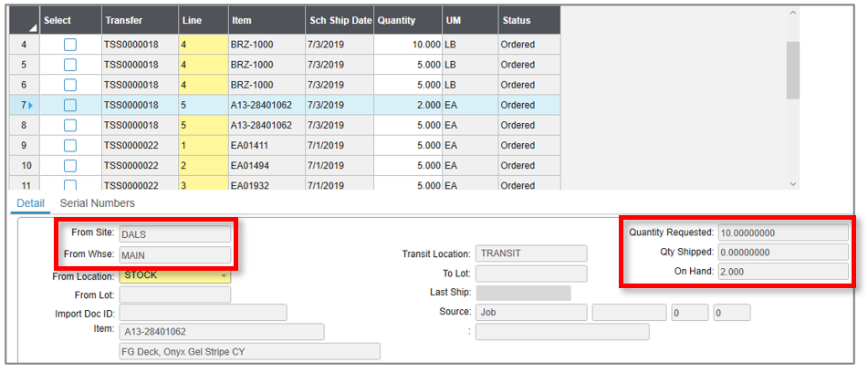Switch to the Detail tab
This screenshot has height=372, width=868.
coord(30,202)
